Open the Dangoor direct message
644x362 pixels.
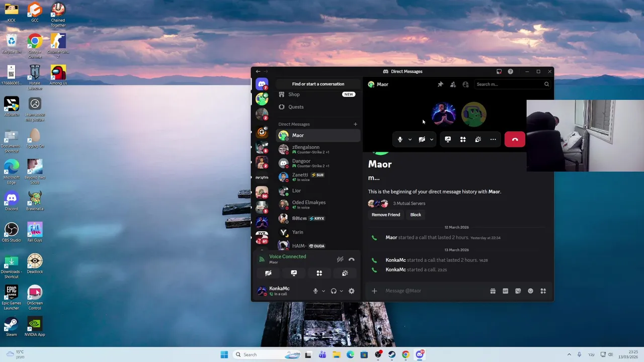[318, 163]
